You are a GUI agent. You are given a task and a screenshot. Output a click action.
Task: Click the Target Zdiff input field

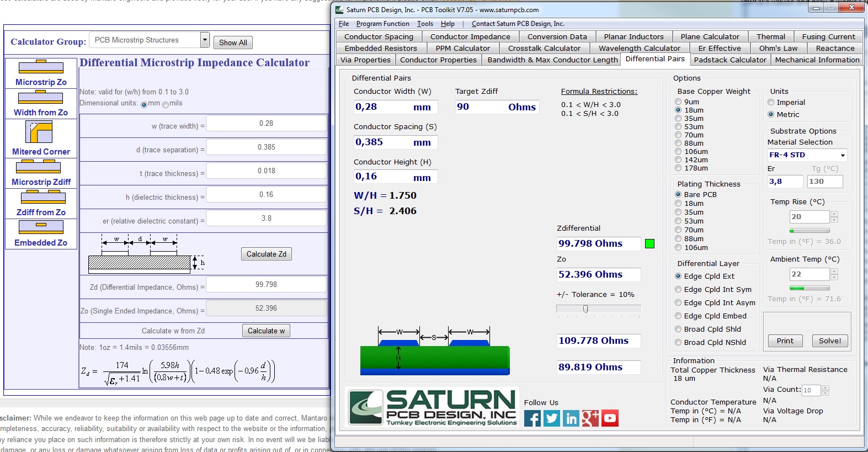pos(497,107)
